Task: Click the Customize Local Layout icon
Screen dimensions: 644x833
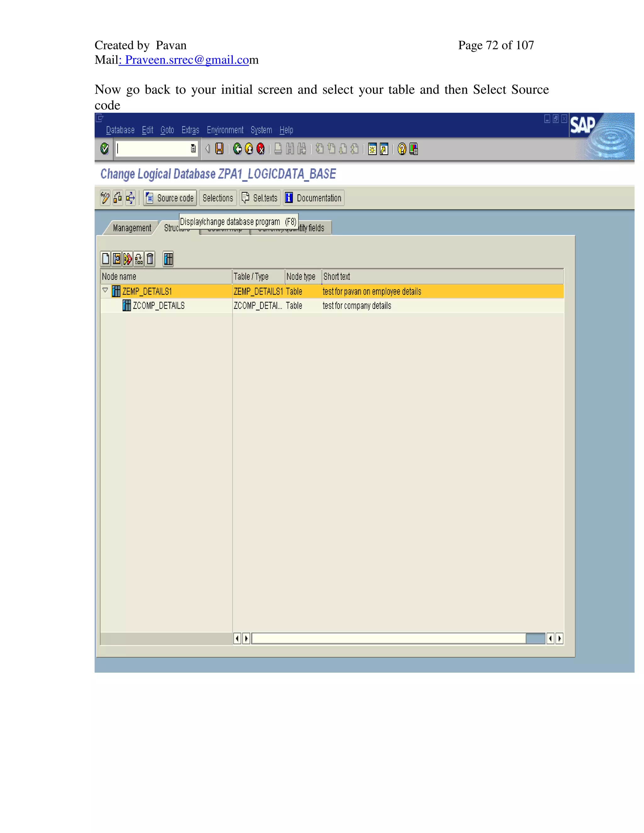Action: tap(414, 149)
